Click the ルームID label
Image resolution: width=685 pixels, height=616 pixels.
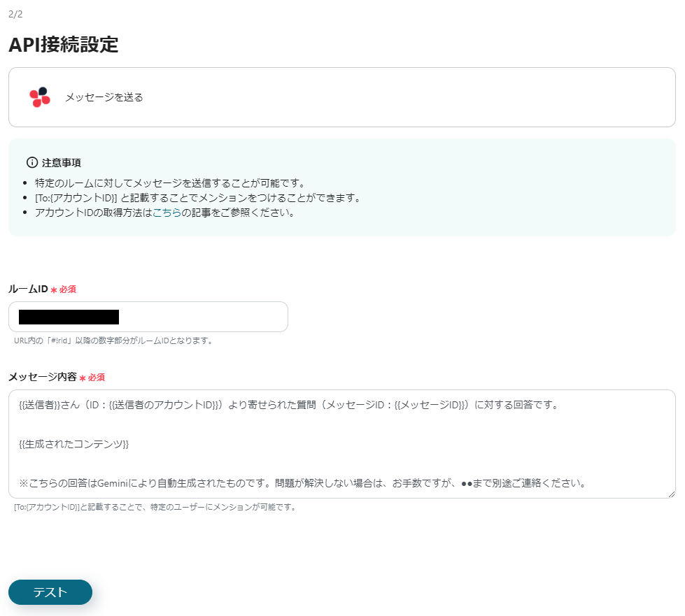tap(29, 289)
